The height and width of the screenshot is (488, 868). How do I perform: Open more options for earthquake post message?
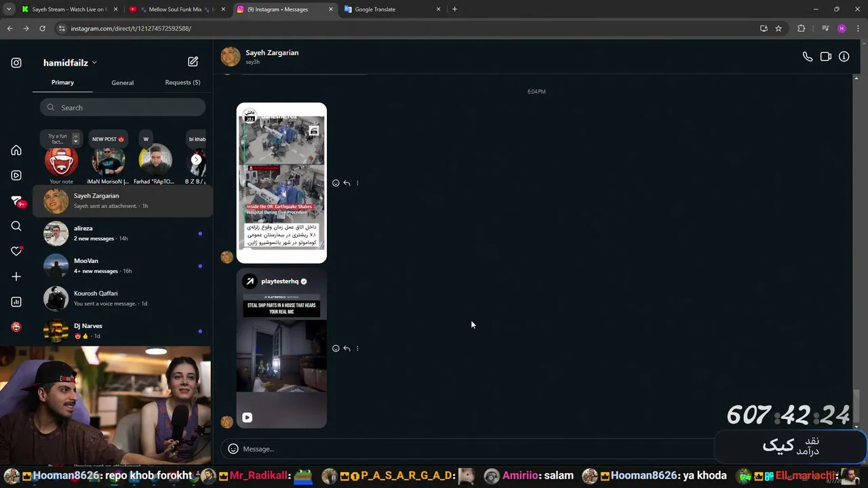pyautogui.click(x=357, y=183)
